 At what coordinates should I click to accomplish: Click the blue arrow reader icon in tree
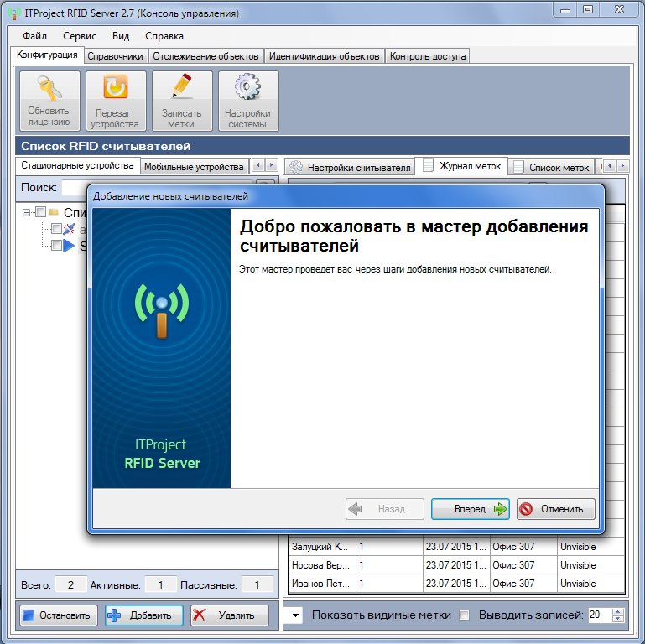pyautogui.click(x=69, y=246)
